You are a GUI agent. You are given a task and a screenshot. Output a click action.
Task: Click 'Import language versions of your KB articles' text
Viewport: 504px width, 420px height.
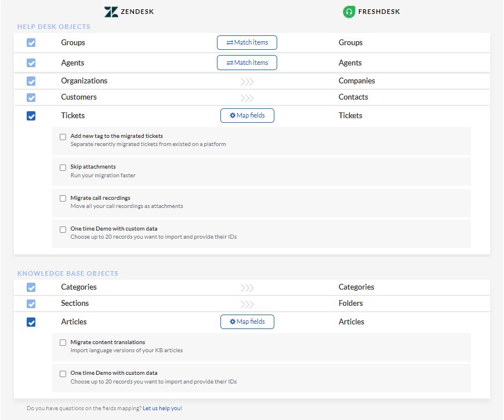point(126,350)
